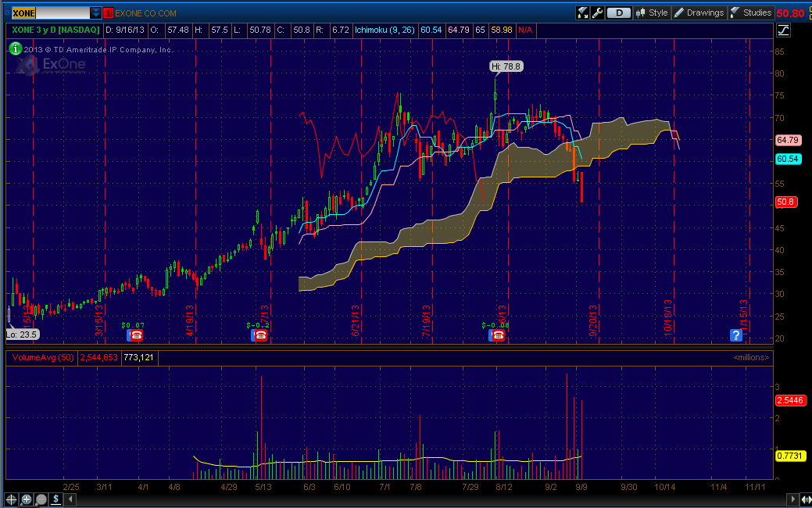Click the low value 50.78
812x508 pixels.
(x=260, y=30)
